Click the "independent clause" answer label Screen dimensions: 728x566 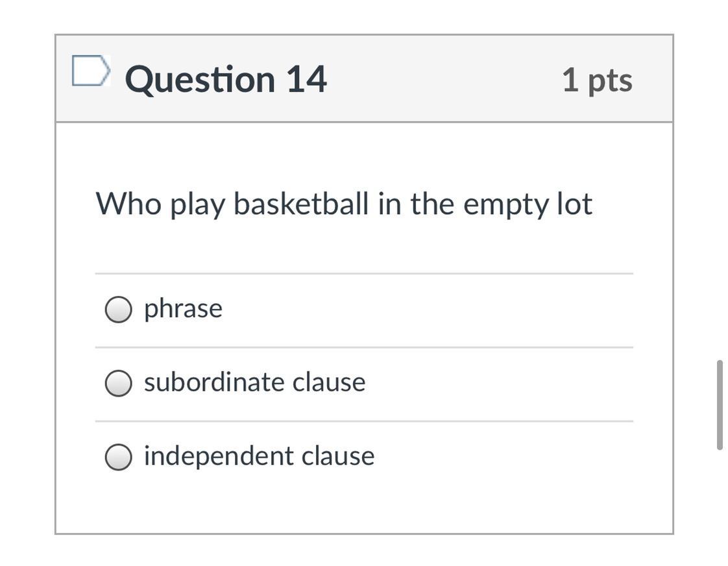tap(259, 456)
